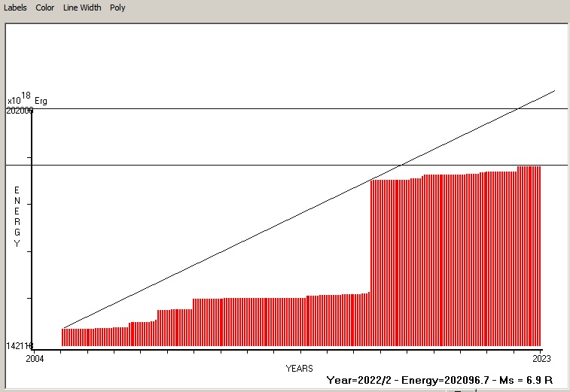Click the 2004 label on the x-axis
This screenshot has width=570, height=392.
(x=35, y=359)
